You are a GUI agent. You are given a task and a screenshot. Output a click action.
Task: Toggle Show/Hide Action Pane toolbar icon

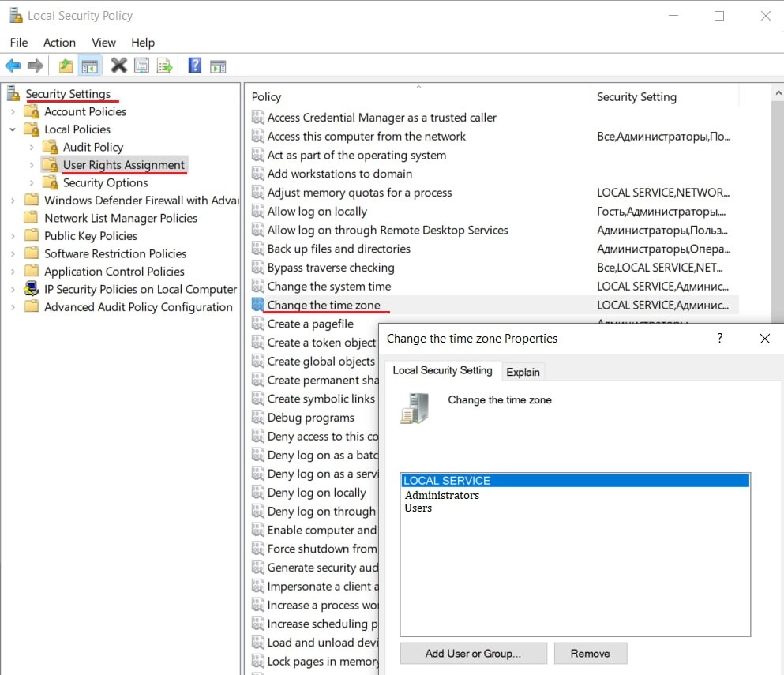pyautogui.click(x=218, y=66)
